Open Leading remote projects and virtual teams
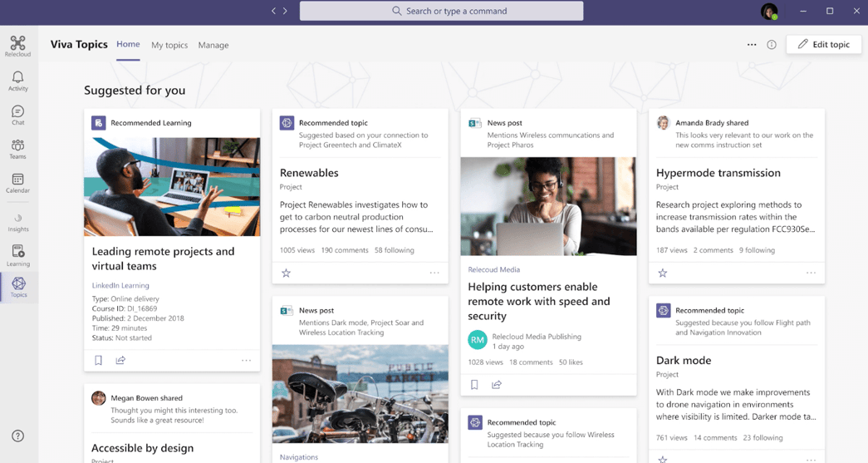 coord(164,259)
